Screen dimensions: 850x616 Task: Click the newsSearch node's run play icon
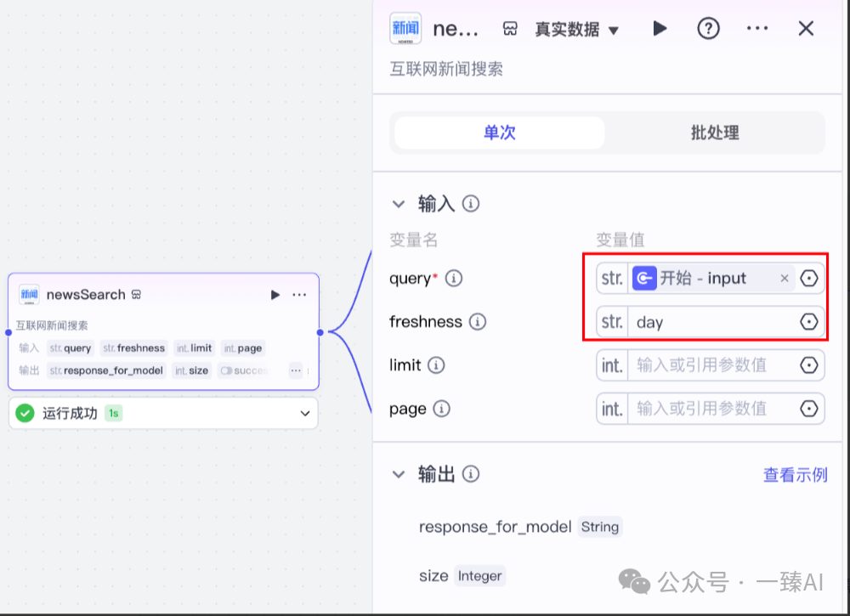pyautogui.click(x=275, y=294)
